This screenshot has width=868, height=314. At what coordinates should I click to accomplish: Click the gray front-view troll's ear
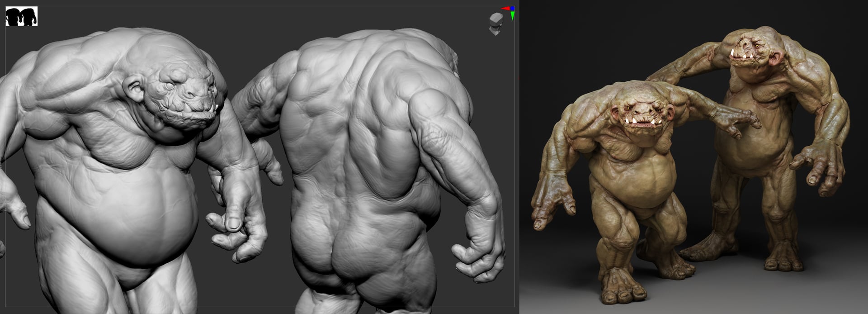click(x=132, y=87)
